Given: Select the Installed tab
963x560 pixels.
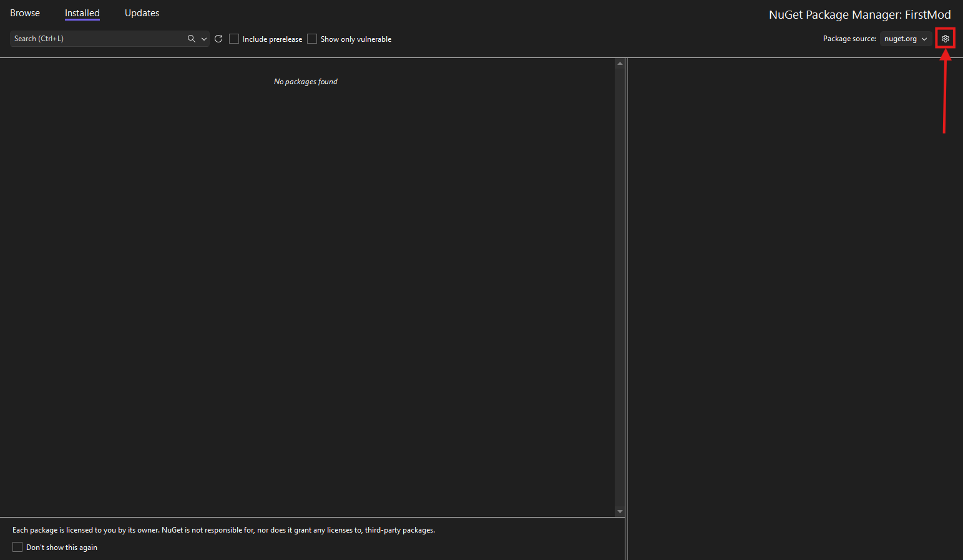Looking at the screenshot, I should tap(82, 13).
